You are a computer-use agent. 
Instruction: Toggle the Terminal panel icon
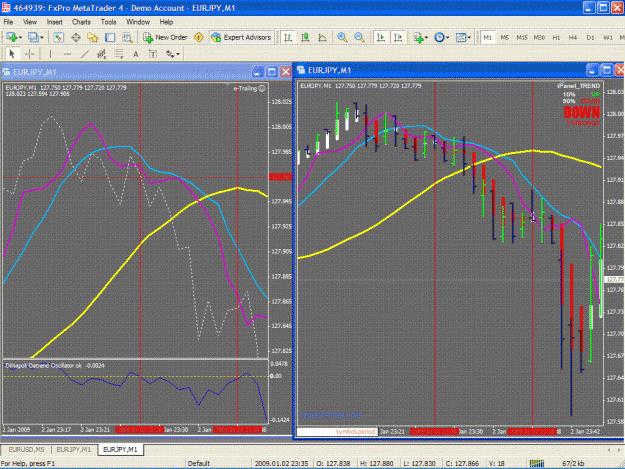tap(110, 37)
